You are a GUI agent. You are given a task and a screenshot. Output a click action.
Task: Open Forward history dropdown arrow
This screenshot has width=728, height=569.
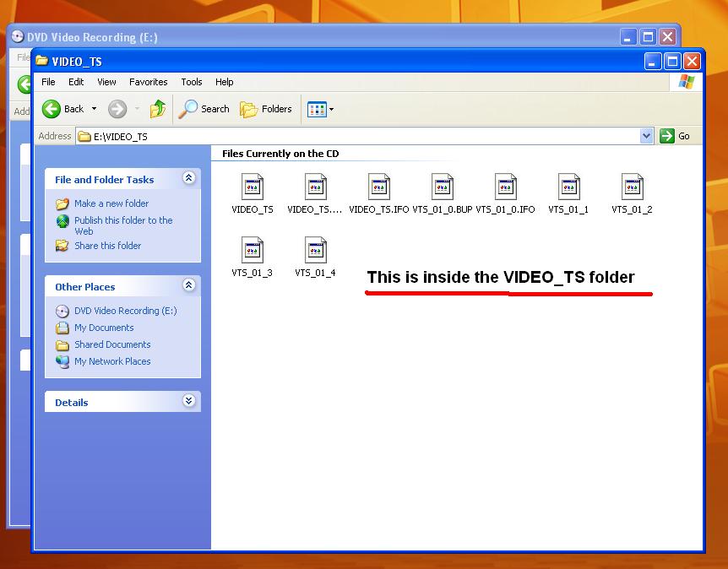(138, 109)
